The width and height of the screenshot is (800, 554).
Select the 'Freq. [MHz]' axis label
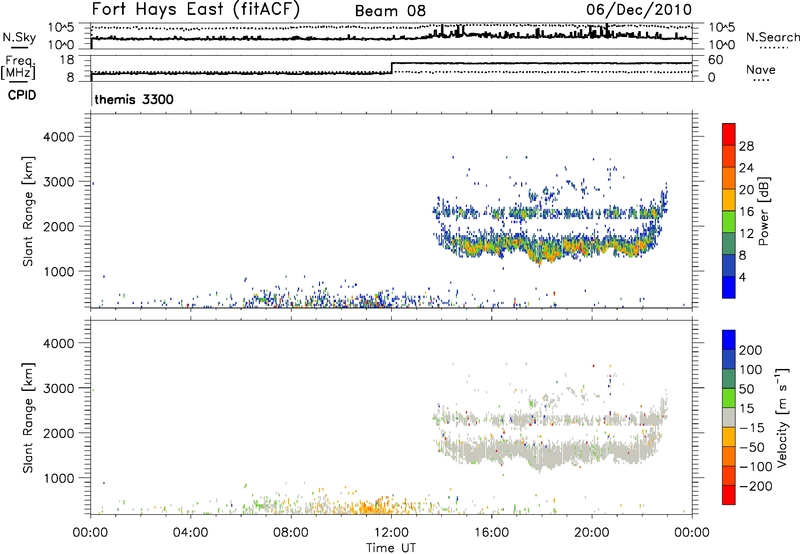18,68
